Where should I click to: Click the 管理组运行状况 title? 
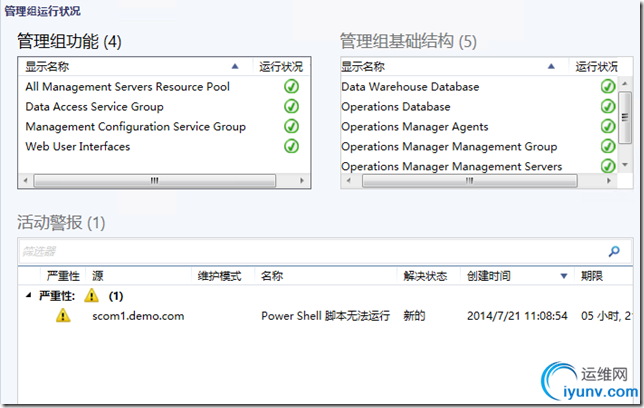click(42, 11)
